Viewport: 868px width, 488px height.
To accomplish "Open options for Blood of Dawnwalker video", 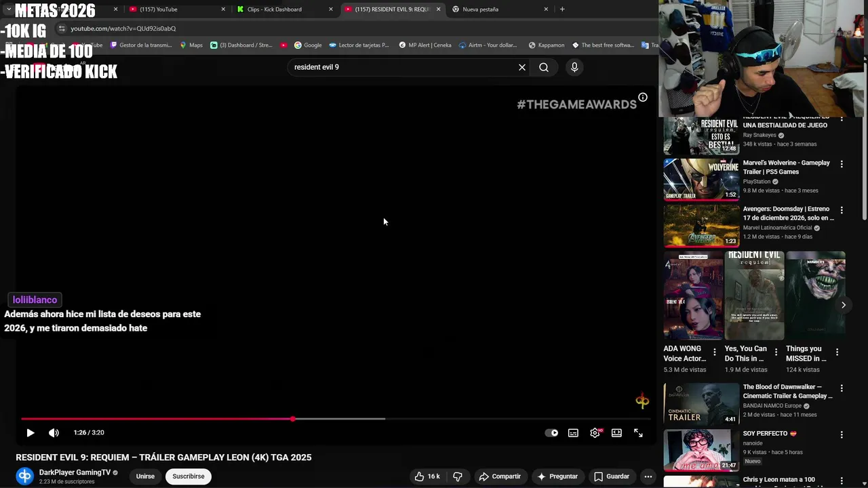I will click(842, 388).
